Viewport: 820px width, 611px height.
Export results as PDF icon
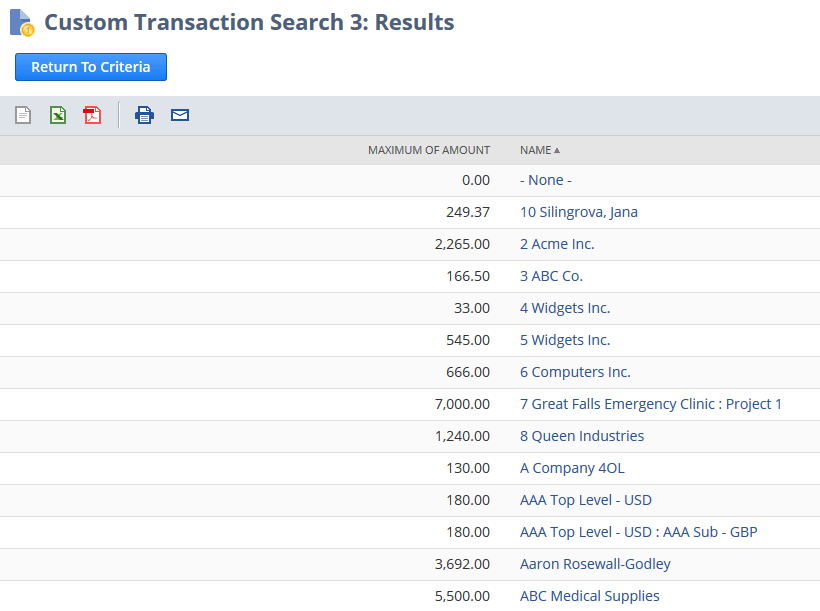click(93, 115)
